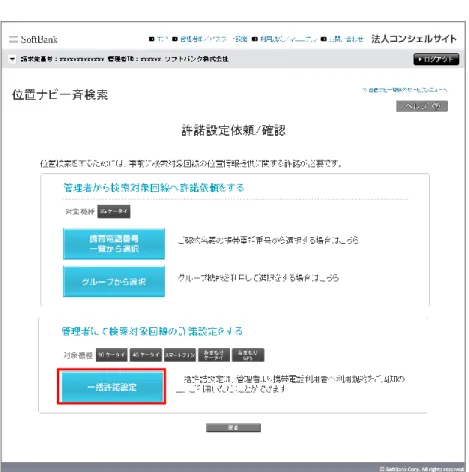Image resolution: width=469 pixels, height=472 pixels.
Task: Click the 3Gケータイ badge in first section
Action: click(114, 211)
